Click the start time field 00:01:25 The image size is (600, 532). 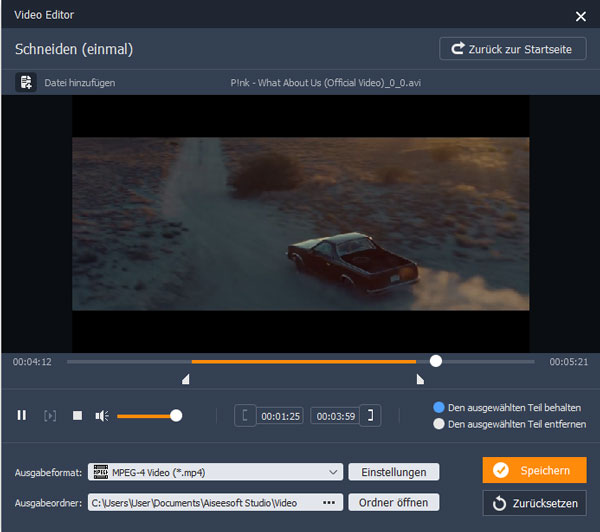coord(280,416)
